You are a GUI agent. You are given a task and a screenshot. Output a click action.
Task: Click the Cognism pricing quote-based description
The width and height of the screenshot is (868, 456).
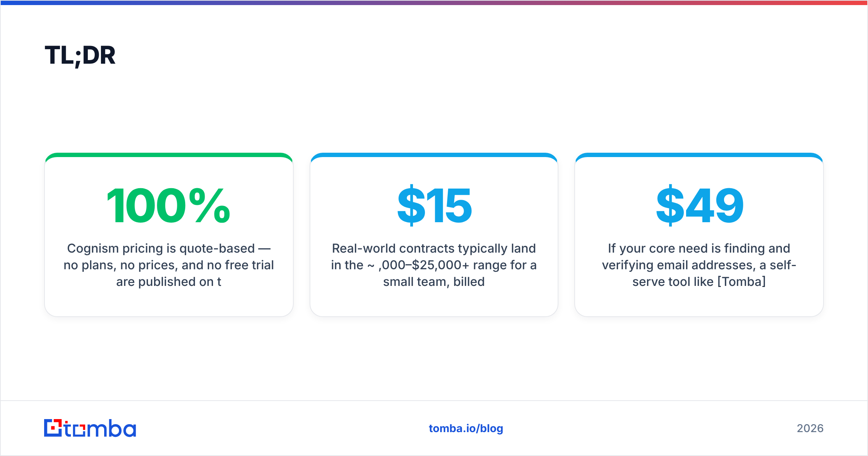(169, 265)
